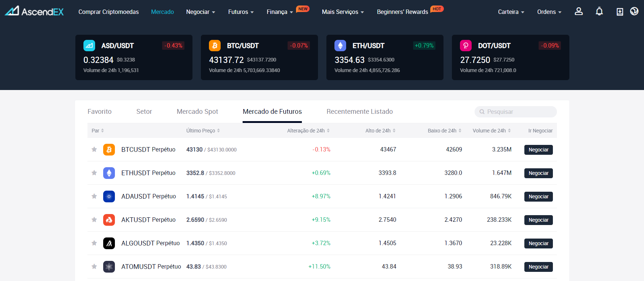Screen dimensions: 644x281
Task: Switch to the Favorito tab
Action: tap(100, 112)
